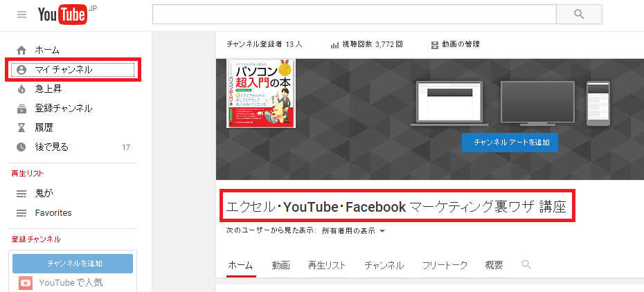Click the YouTube JP logo
This screenshot has width=644, height=292.
[x=67, y=15]
